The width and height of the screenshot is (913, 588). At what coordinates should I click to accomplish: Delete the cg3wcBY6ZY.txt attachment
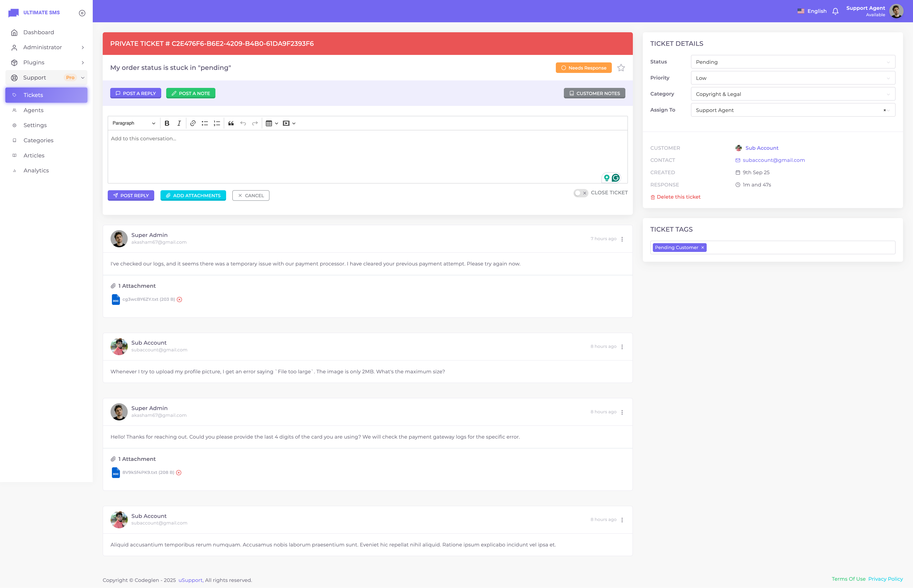[x=179, y=299]
